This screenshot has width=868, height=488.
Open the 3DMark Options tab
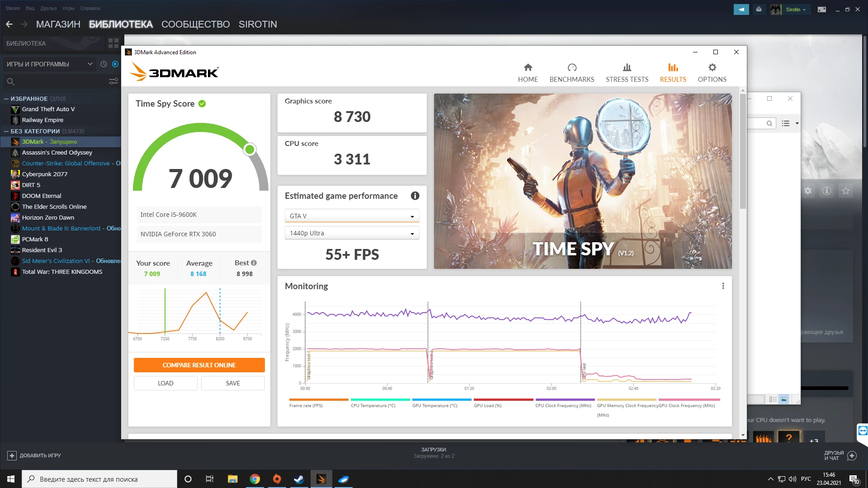[712, 73]
